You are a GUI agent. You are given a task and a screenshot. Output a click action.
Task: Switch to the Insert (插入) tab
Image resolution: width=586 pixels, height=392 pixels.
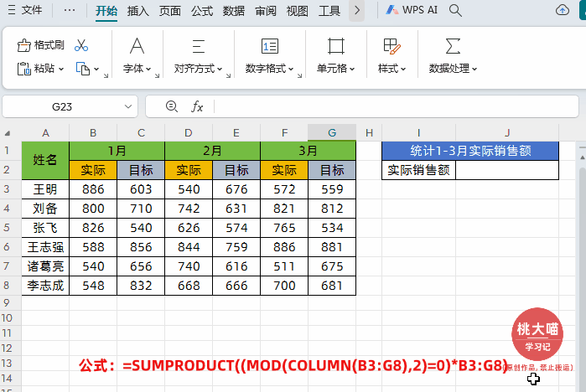(138, 10)
